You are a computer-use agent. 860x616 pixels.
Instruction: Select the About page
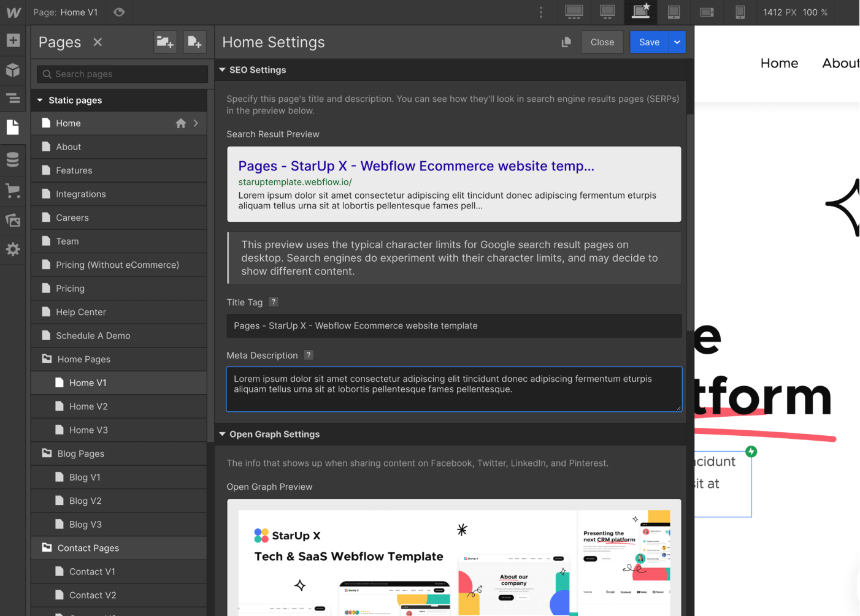click(119, 147)
